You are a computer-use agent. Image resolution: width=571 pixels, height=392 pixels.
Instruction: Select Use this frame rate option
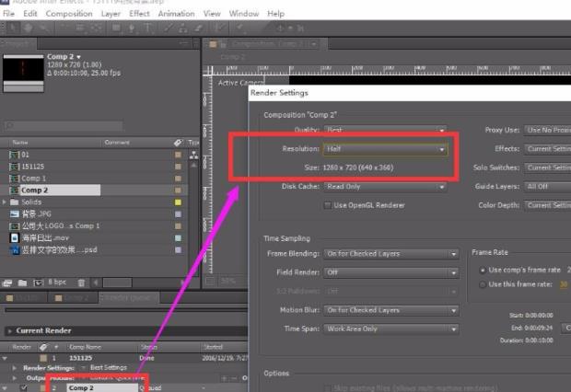click(x=484, y=284)
